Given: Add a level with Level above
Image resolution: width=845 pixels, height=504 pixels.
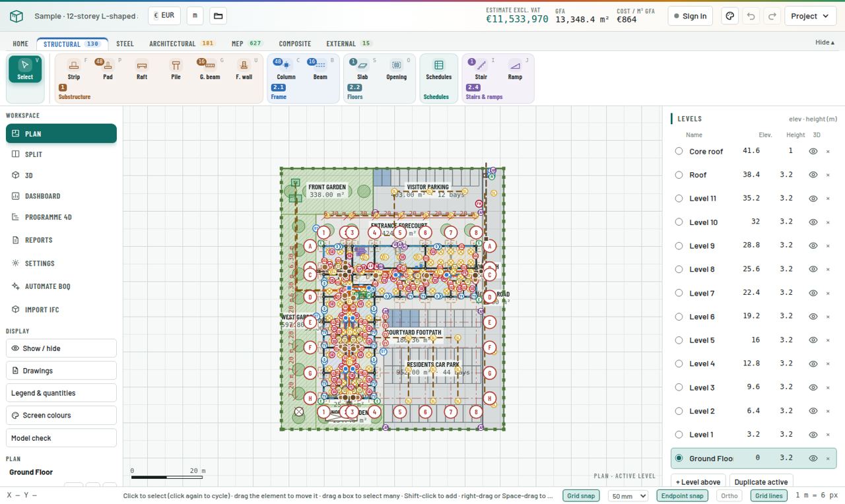Looking at the screenshot, I should pyautogui.click(x=698, y=482).
